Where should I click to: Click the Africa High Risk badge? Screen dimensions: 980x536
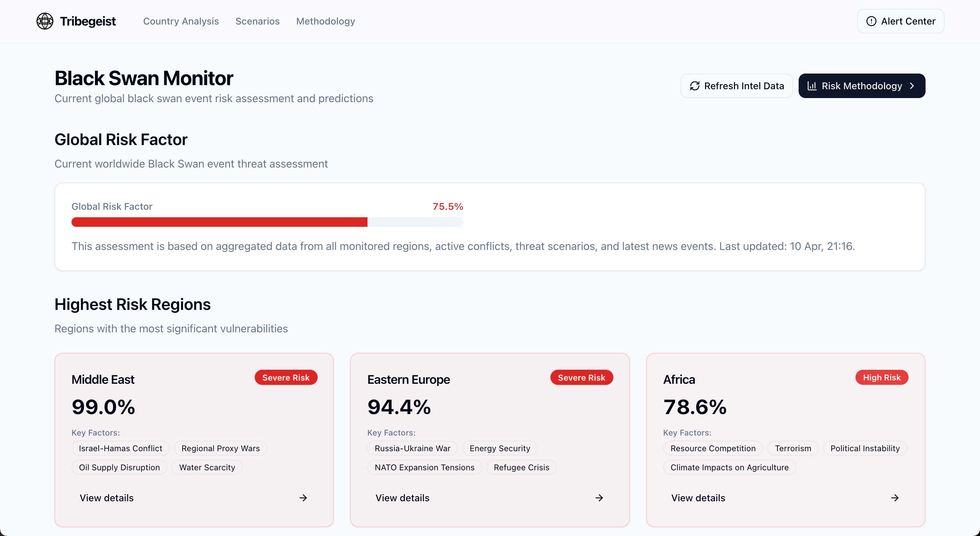click(881, 378)
